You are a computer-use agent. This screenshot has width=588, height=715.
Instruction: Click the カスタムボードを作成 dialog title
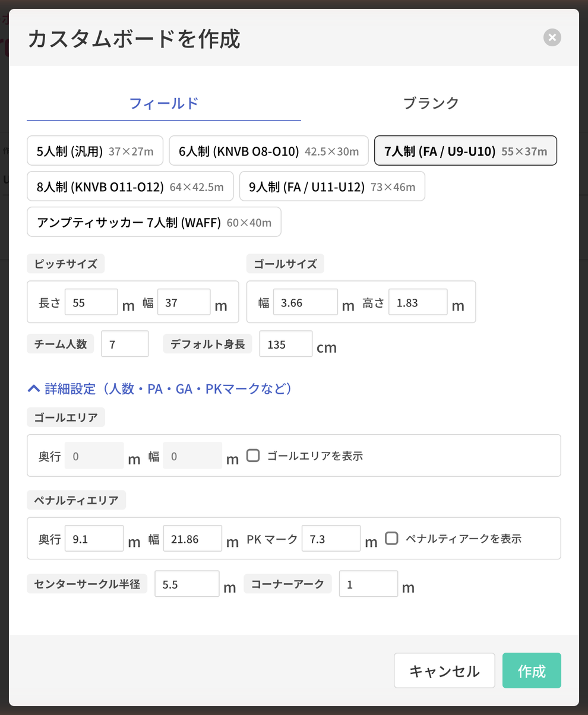(x=134, y=39)
